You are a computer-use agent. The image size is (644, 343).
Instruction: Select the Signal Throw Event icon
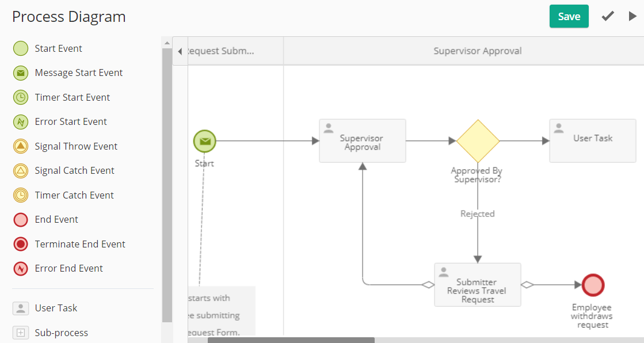point(21,146)
